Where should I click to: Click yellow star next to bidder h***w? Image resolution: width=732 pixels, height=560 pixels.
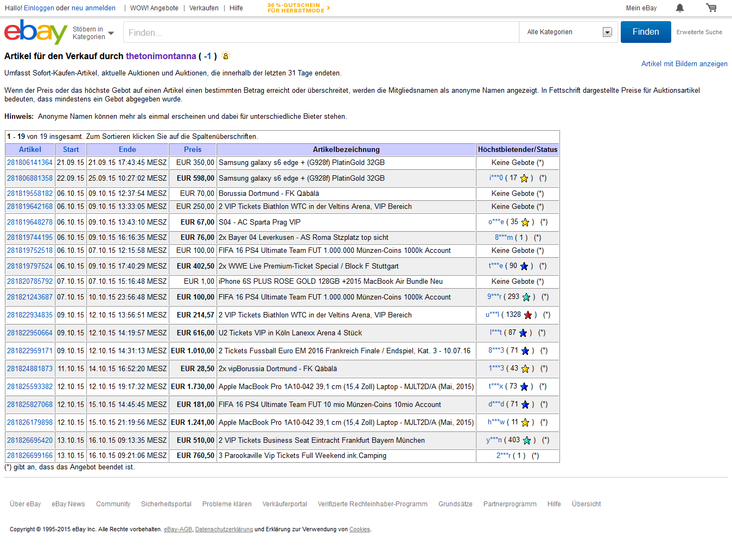tap(525, 423)
